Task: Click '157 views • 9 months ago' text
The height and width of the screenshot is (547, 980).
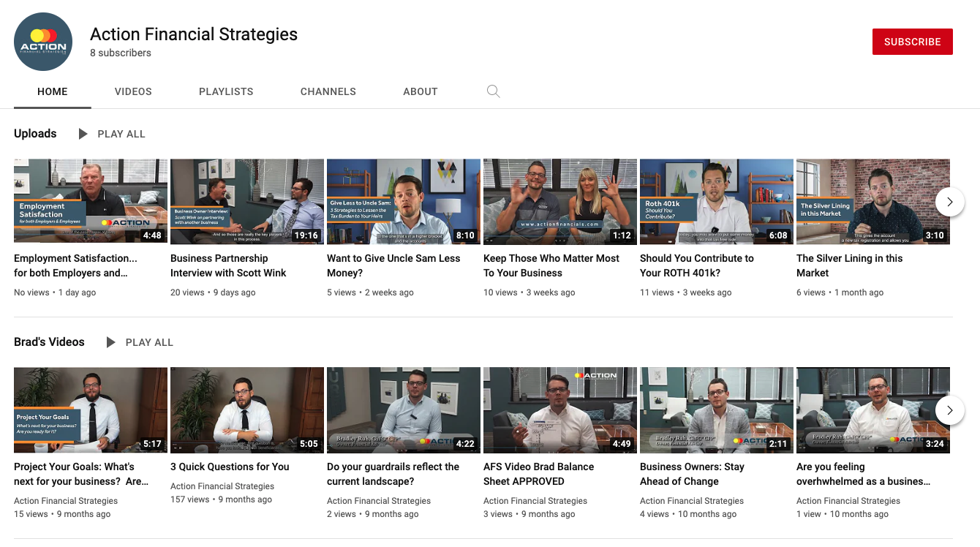Action: coord(221,499)
